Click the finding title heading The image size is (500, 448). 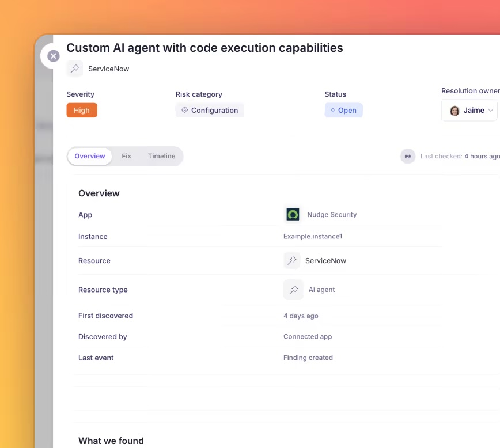204,48
